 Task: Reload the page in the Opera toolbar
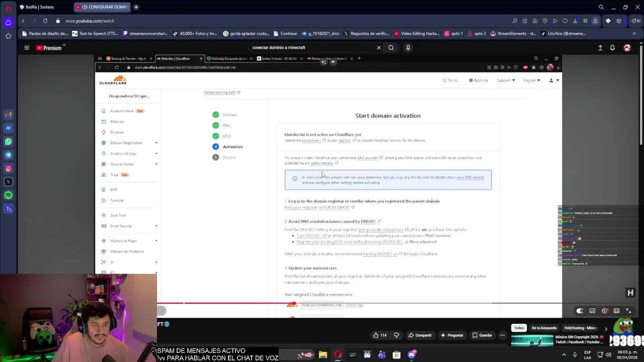[x=45, y=21]
